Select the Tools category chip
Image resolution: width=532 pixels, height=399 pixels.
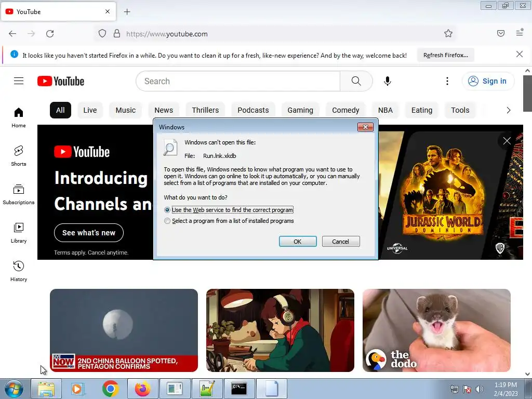pos(460,110)
